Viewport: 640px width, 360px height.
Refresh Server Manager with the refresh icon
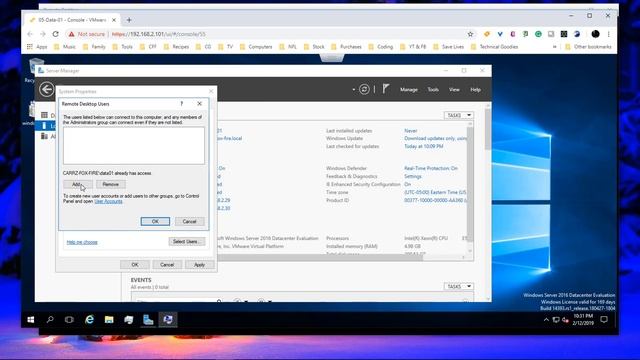point(364,89)
